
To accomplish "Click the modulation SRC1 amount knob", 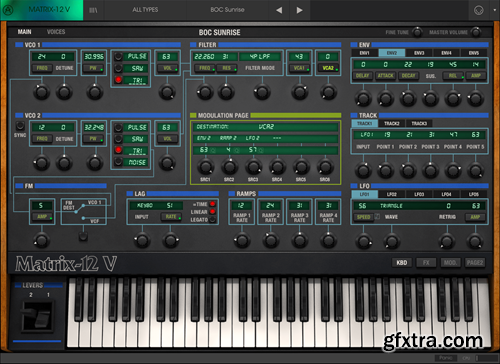I will click(205, 166).
